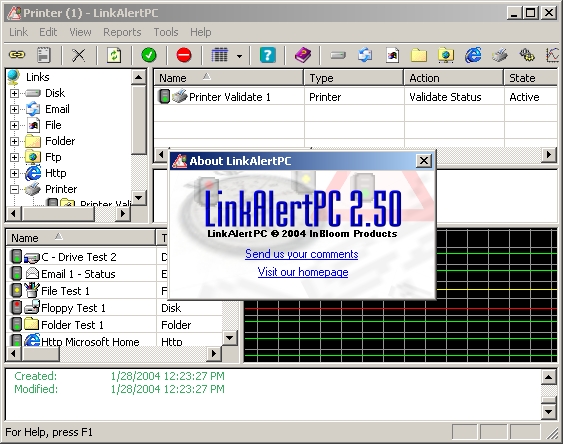Click the blue question mark help icon
Screen dimensions: 563x444
[267, 55]
